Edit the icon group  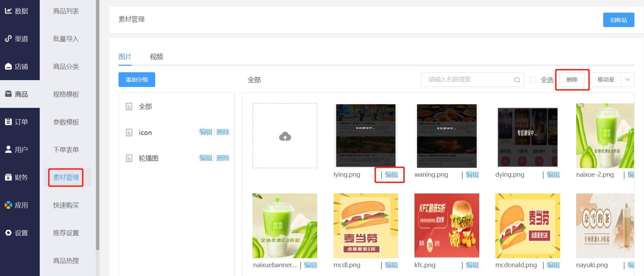click(206, 132)
